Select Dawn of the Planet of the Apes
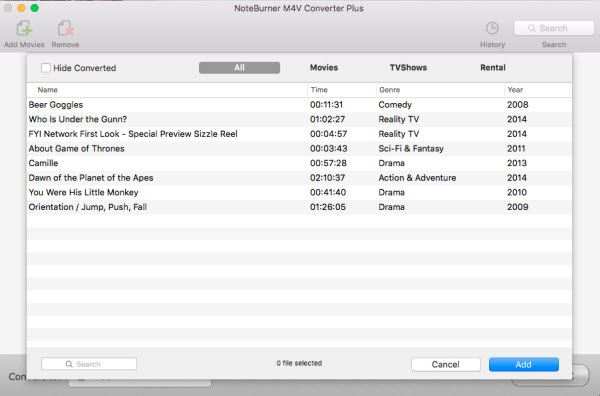This screenshot has width=600, height=396. [x=299, y=178]
